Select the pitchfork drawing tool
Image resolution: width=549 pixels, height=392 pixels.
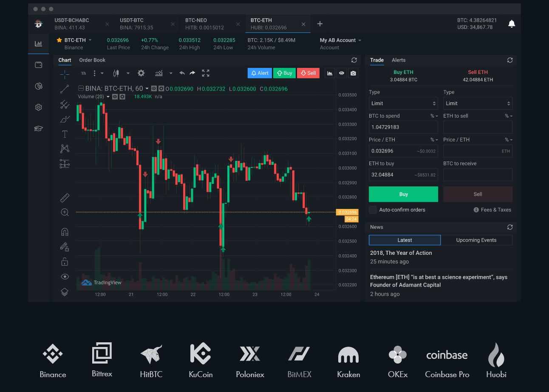[65, 104]
